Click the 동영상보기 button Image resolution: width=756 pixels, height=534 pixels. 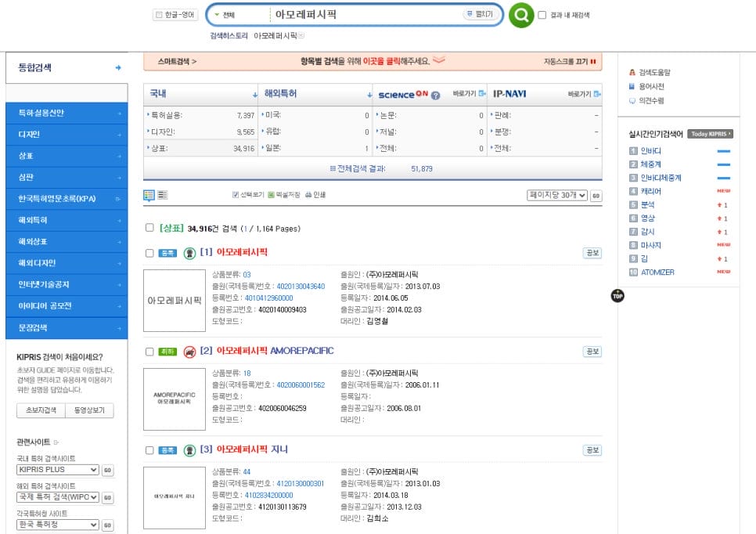pos(89,410)
